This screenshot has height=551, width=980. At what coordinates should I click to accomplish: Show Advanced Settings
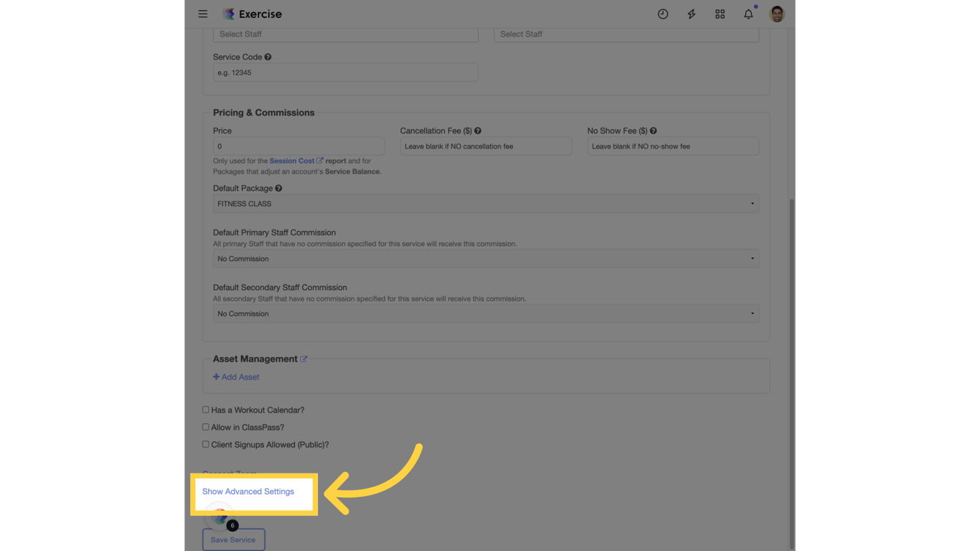248,491
